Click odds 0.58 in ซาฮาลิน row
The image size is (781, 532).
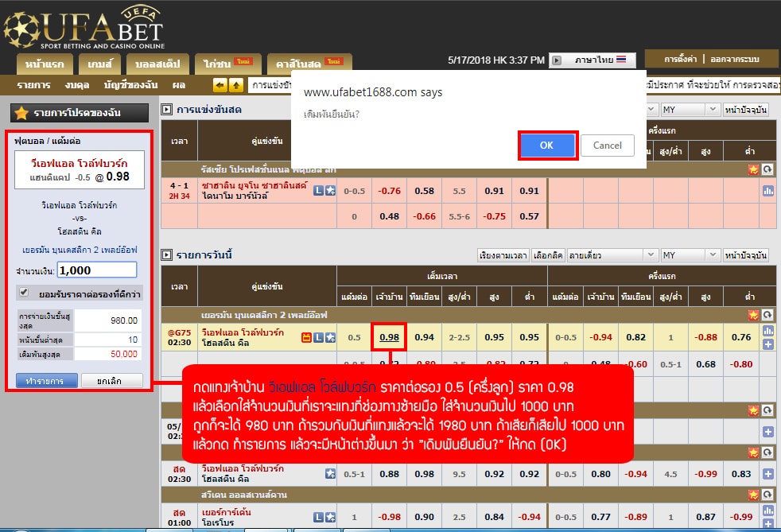click(425, 191)
